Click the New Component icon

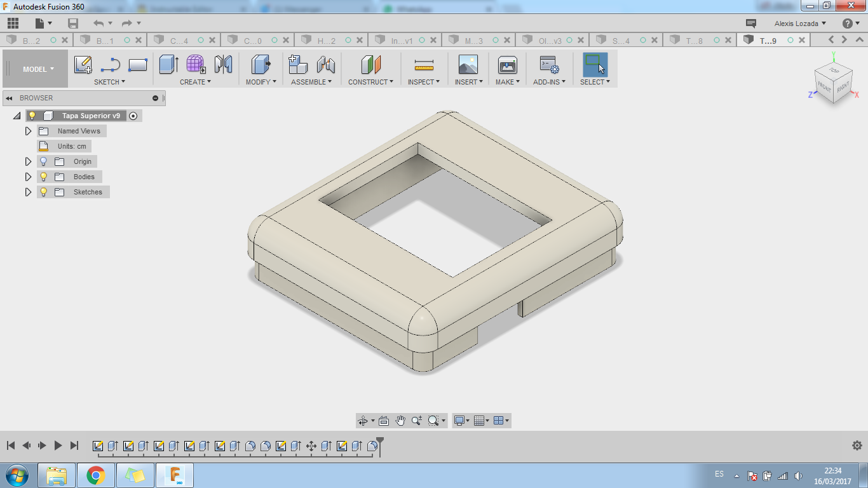pos(298,65)
